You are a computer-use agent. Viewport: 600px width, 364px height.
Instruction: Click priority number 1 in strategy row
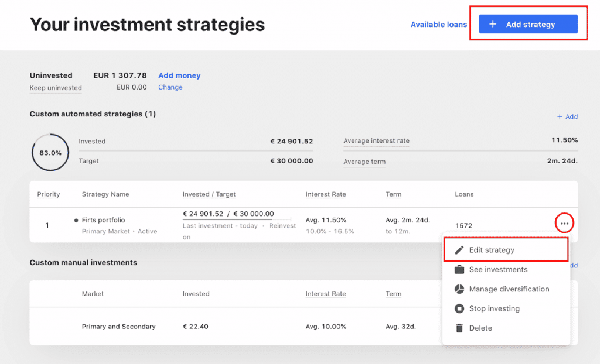click(47, 225)
